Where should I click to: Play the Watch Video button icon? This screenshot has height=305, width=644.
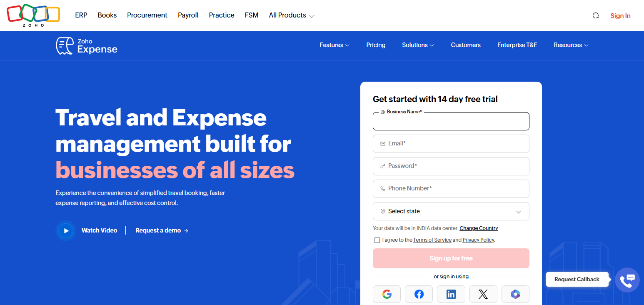(66, 230)
